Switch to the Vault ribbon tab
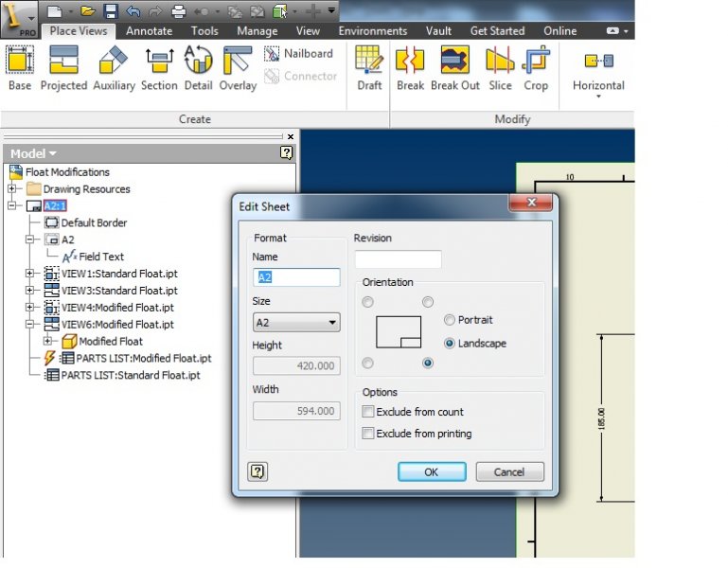Viewport: 728px width, 568px height. (x=438, y=31)
